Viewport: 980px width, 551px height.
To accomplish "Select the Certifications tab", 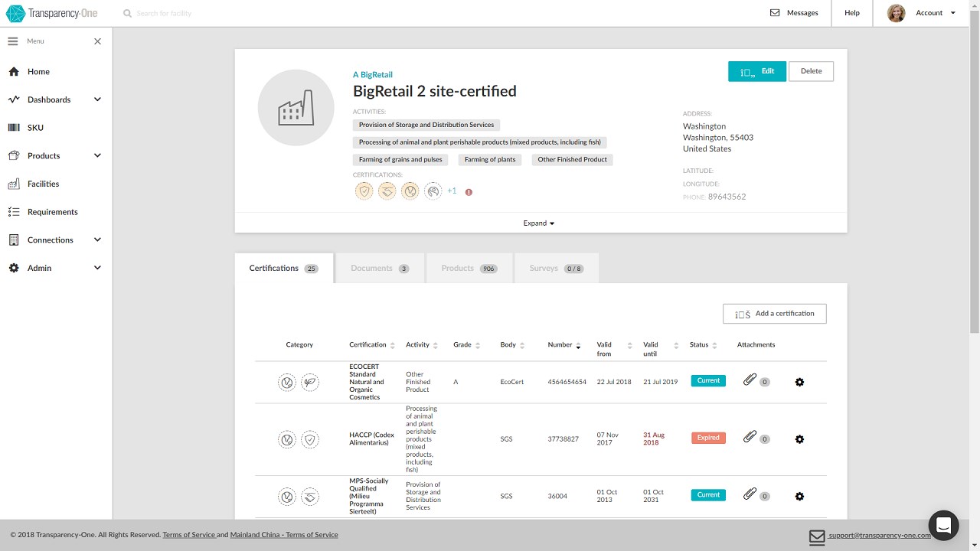I will tap(284, 269).
